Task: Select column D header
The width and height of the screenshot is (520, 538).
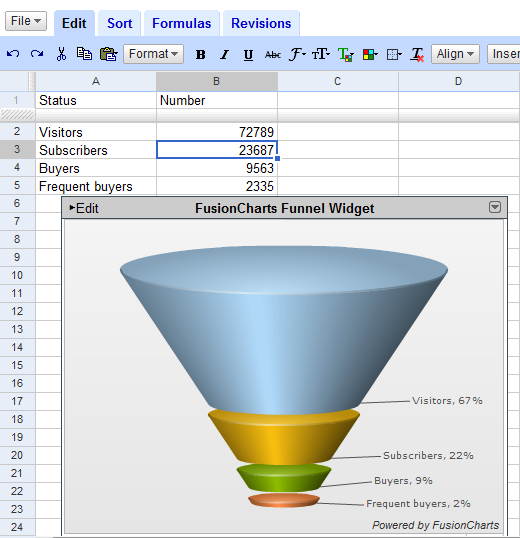Action: tap(459, 81)
